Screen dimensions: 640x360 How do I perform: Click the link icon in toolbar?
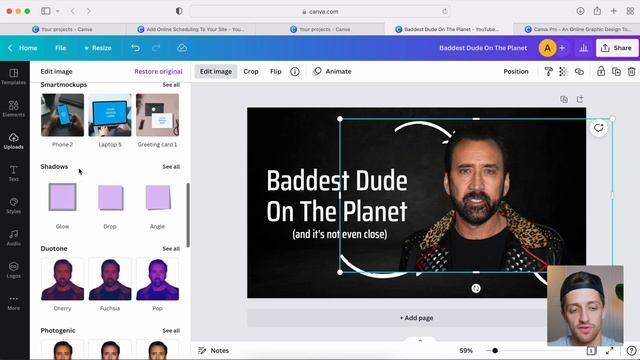(x=579, y=71)
